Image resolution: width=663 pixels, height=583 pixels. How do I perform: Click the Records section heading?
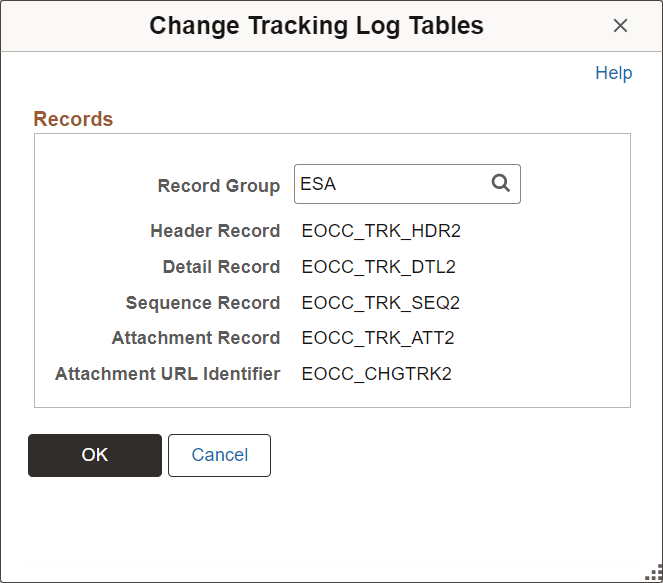click(73, 119)
